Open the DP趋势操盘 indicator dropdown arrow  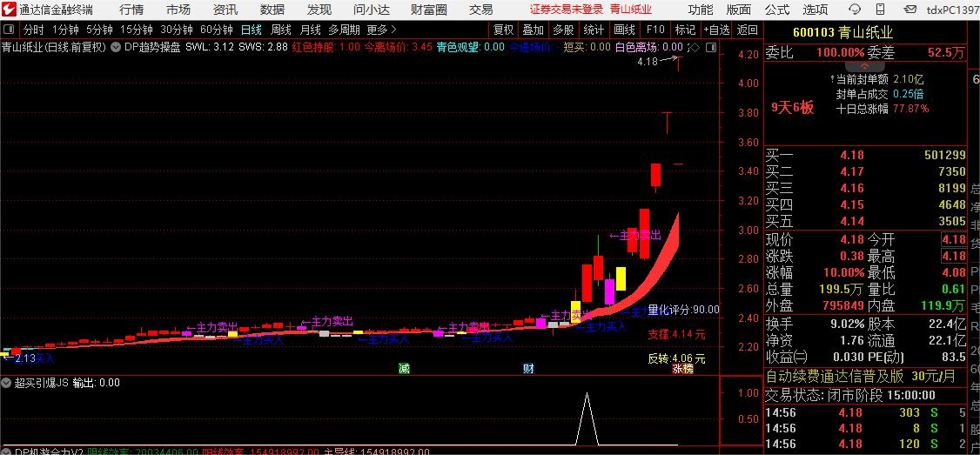click(x=117, y=47)
